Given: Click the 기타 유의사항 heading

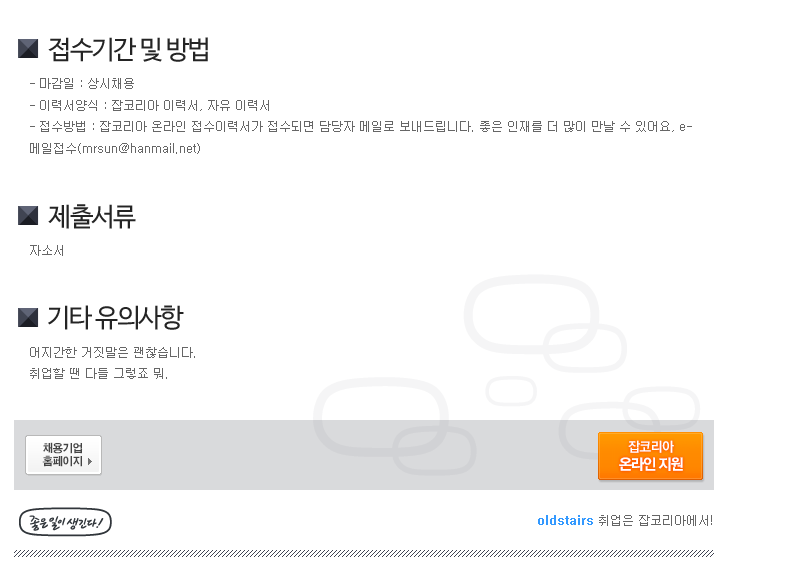Looking at the screenshot, I should (115, 317).
